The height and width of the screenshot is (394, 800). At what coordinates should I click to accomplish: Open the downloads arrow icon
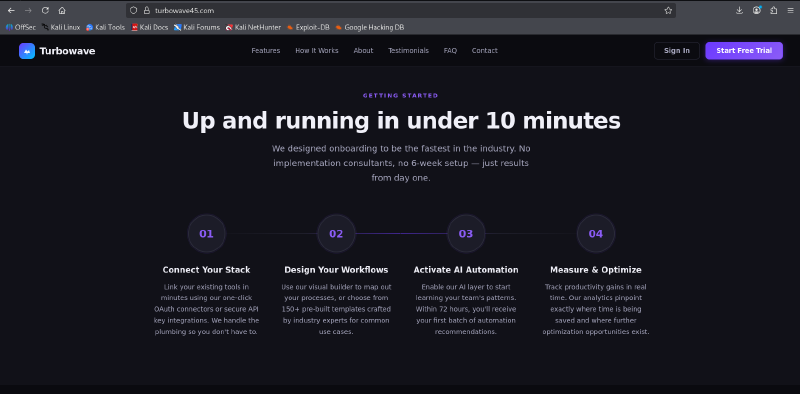tap(739, 10)
